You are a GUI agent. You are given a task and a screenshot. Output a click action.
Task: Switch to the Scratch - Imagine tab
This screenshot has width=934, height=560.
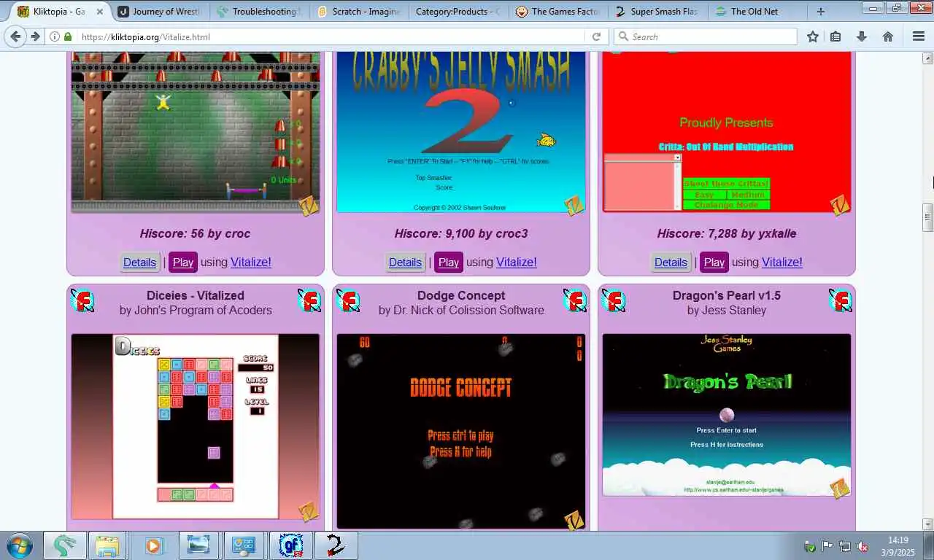coord(358,12)
